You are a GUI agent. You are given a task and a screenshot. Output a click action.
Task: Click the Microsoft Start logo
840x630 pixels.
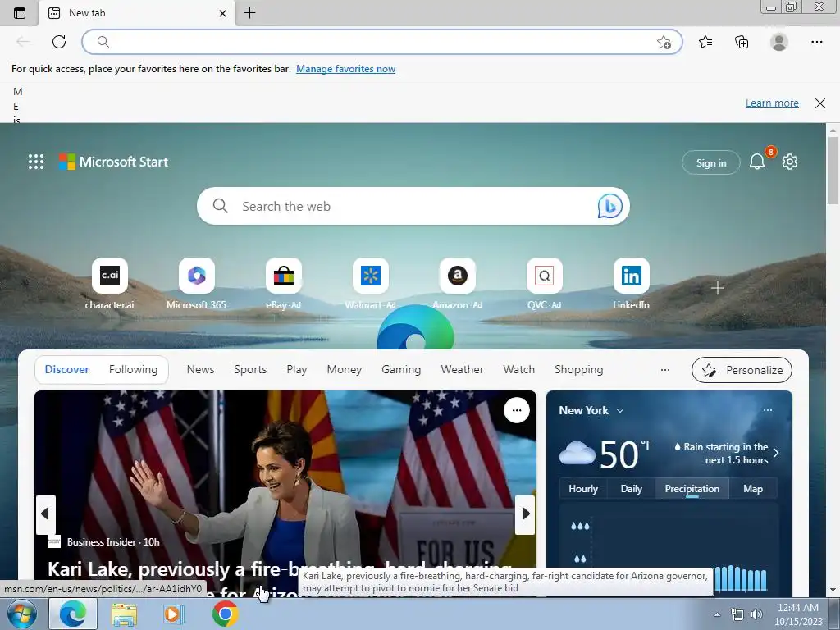113,162
